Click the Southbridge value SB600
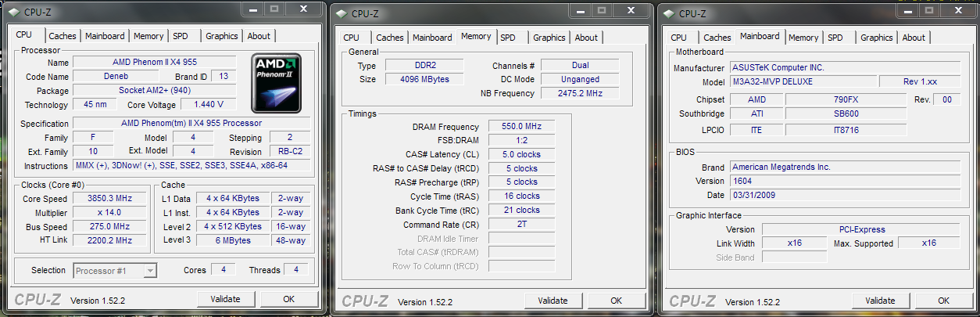 click(x=846, y=114)
